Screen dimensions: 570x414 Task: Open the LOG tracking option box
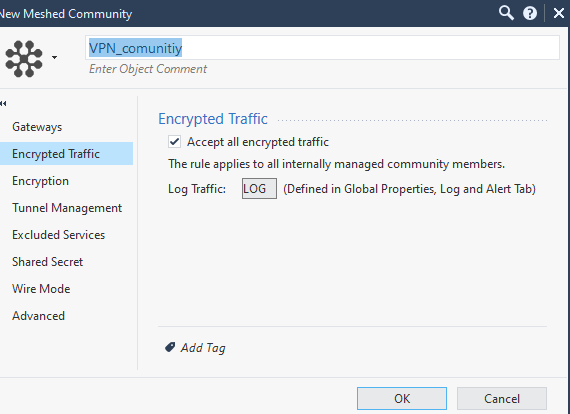pos(259,189)
